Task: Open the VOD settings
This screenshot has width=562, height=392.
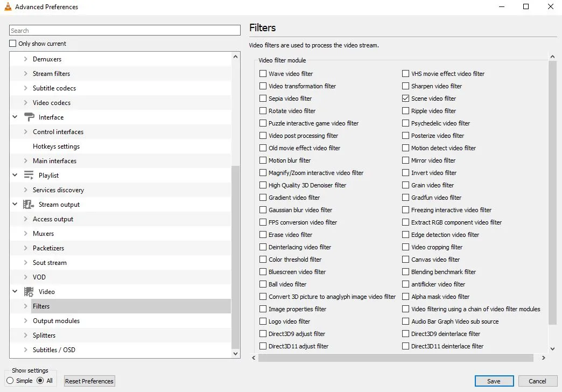Action: (39, 277)
